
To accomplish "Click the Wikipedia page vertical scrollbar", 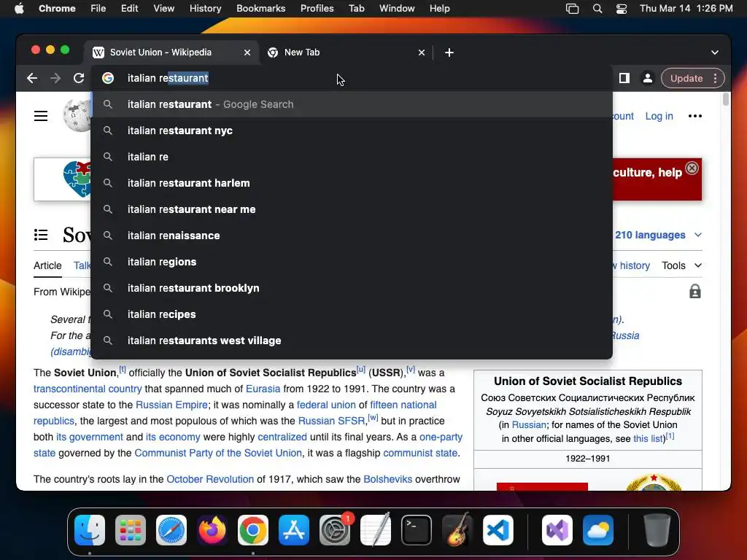I will coord(726,99).
